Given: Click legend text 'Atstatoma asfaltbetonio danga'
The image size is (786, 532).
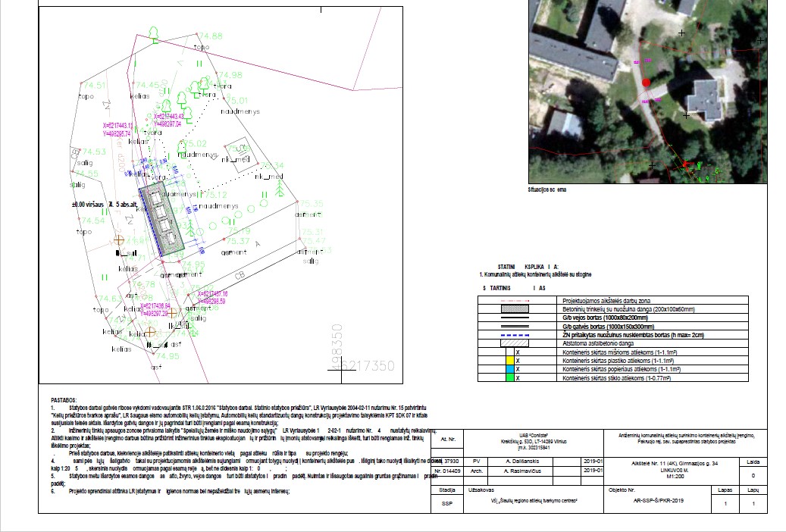Looking at the screenshot, I should [598, 343].
